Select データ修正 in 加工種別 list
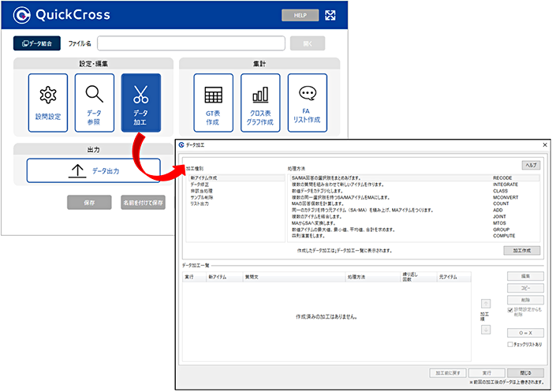The width and height of the screenshot is (552, 392). coord(202,185)
